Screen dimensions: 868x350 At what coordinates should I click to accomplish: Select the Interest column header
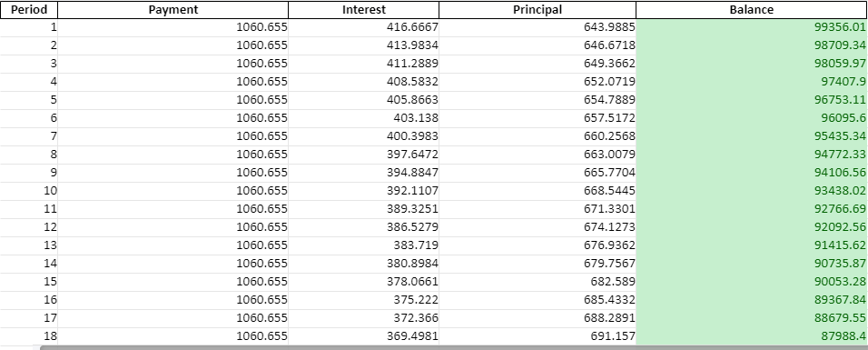(364, 9)
